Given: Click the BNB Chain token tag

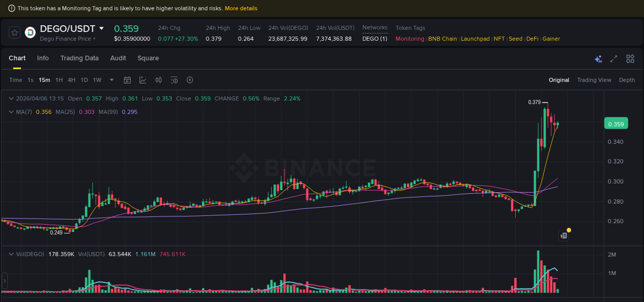Looking at the screenshot, I should coord(443,39).
